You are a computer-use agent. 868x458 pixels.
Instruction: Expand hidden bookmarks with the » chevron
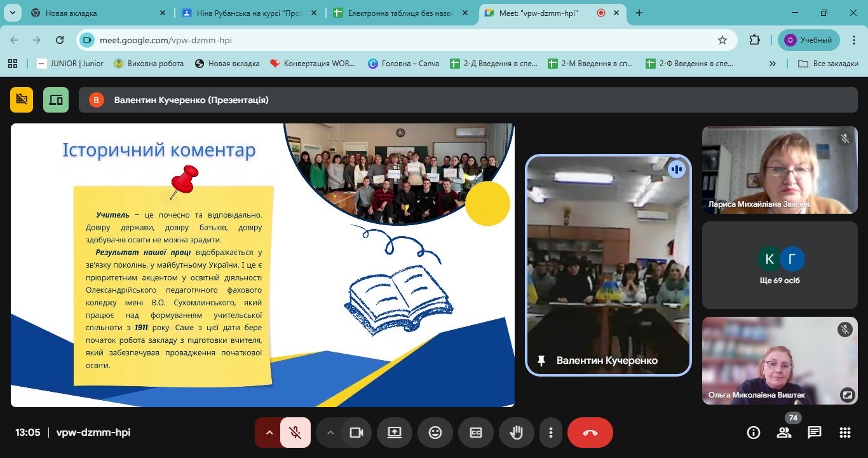click(773, 64)
